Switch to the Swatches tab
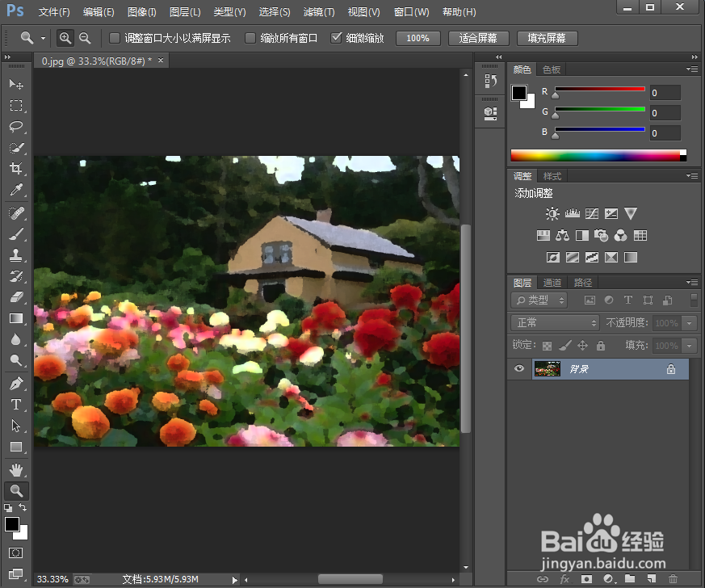The image size is (705, 588). tap(552, 69)
